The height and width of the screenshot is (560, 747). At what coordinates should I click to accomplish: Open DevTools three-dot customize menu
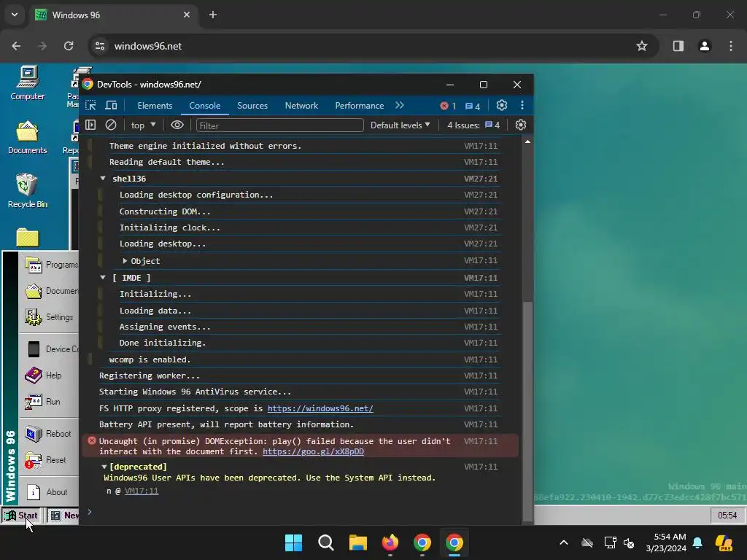point(522,105)
